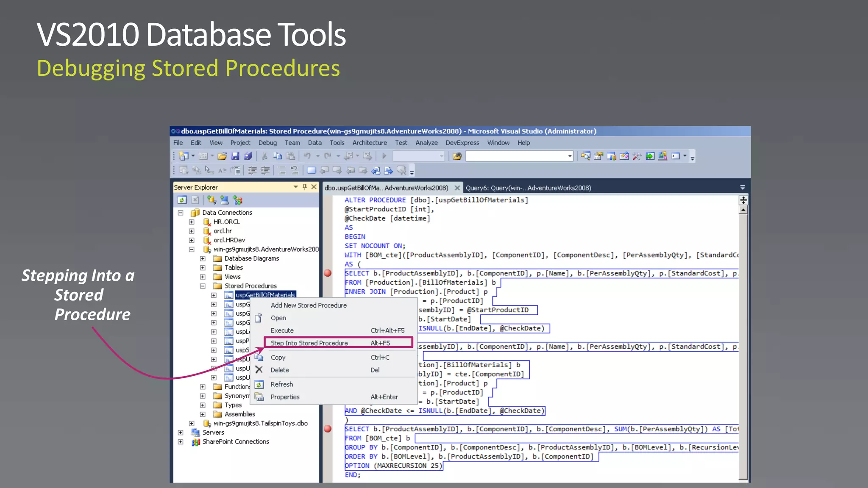Toggle Server Explorer auto-hide pin
This screenshot has height=488, width=868.
point(305,187)
